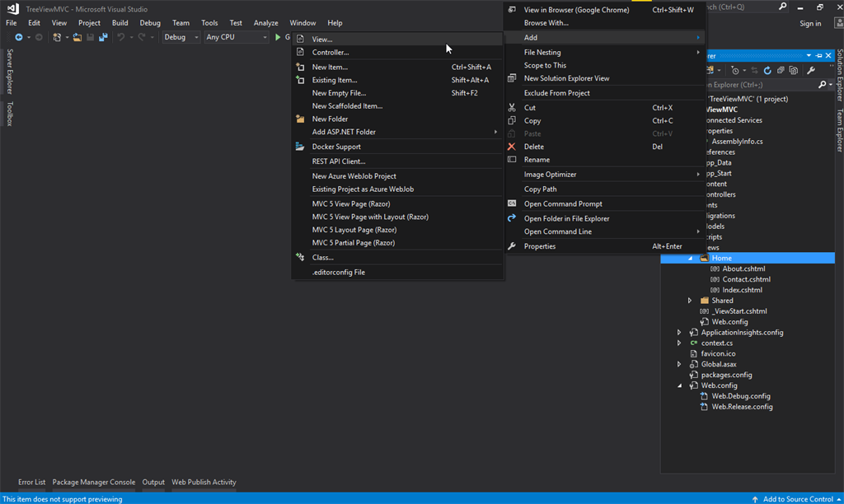
Task: Click the Navigate Backward arrow icon
Action: pyautogui.click(x=18, y=37)
